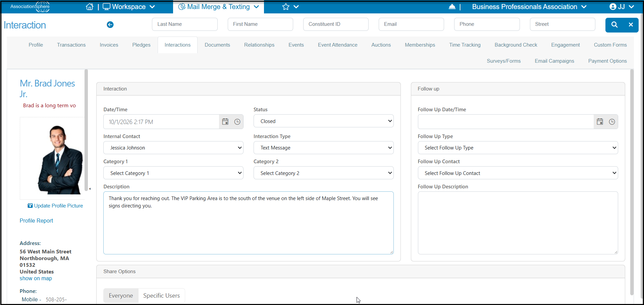The width and height of the screenshot is (644, 305).
Task: Click the search magnifier button
Action: pyautogui.click(x=614, y=24)
